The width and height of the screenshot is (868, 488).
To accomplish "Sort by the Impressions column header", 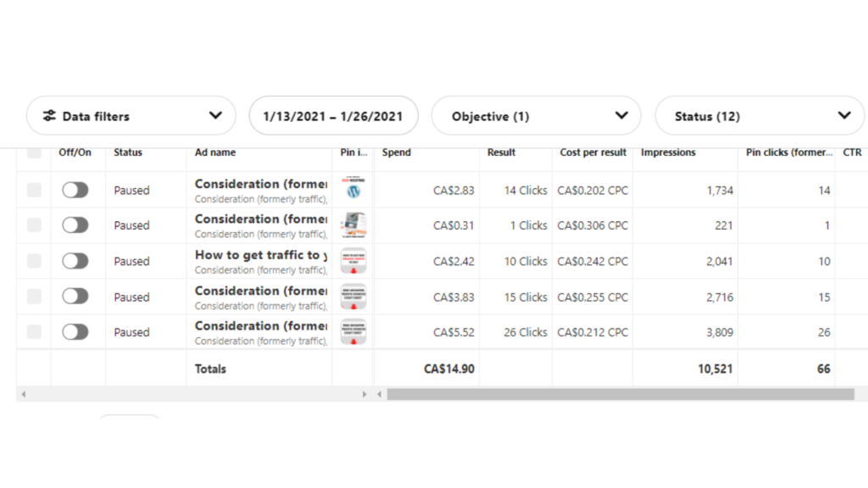I will (x=668, y=152).
